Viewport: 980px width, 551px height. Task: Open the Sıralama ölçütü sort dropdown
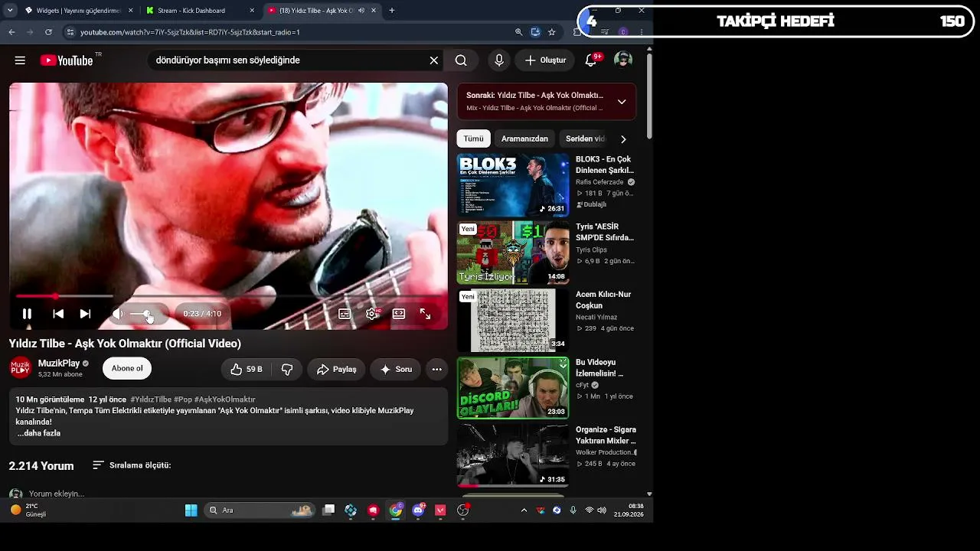point(132,465)
